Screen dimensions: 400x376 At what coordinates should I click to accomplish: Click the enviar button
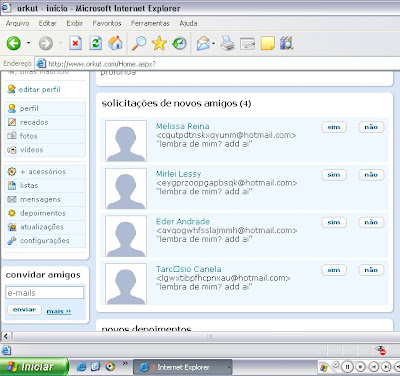(x=24, y=310)
